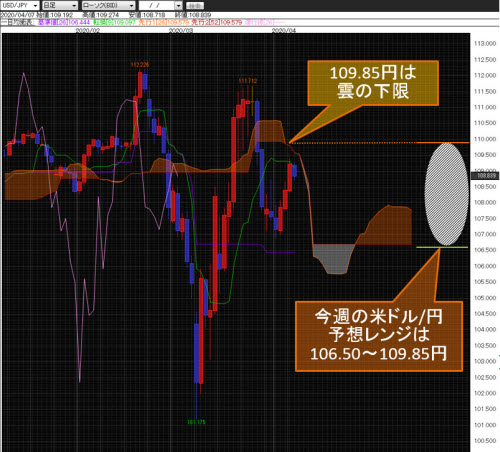Open the ローソク chart type dropdown
Image resolution: width=500 pixels, height=452 pixels.
tap(108, 5)
